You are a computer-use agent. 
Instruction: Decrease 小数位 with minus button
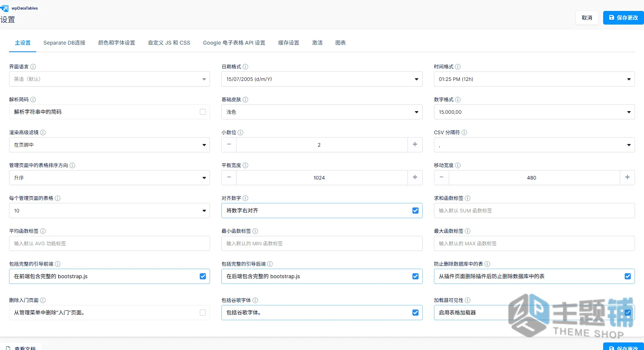click(x=229, y=145)
